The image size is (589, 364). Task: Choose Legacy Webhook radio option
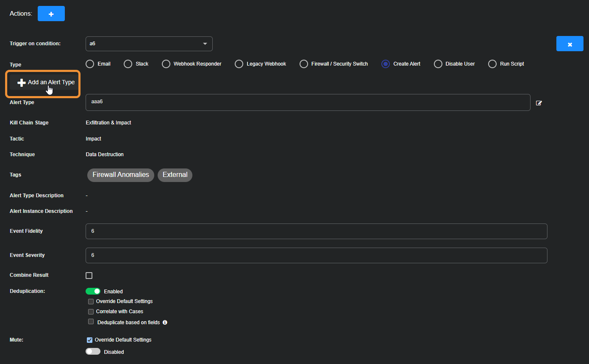239,64
